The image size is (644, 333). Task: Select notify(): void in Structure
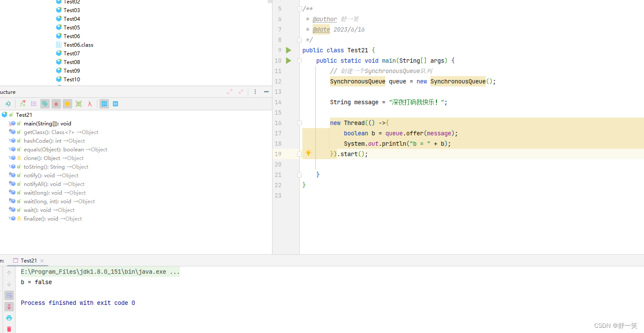(51, 175)
